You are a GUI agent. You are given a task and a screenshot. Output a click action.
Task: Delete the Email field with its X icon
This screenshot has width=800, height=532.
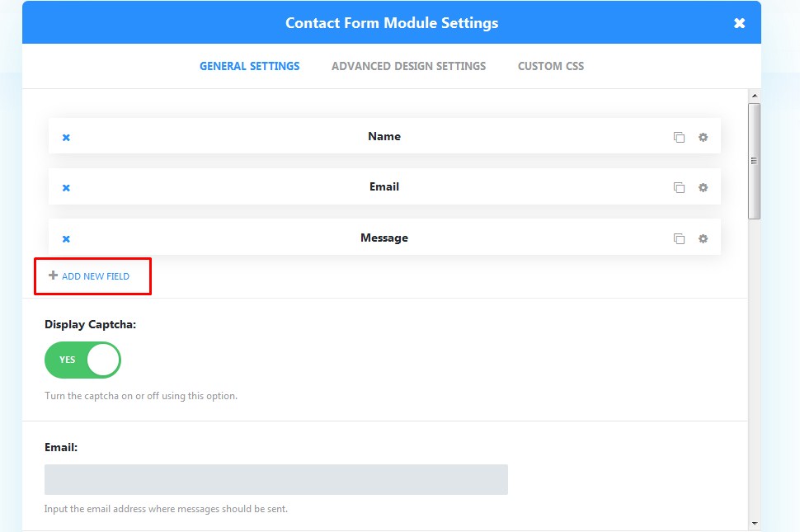coord(66,188)
